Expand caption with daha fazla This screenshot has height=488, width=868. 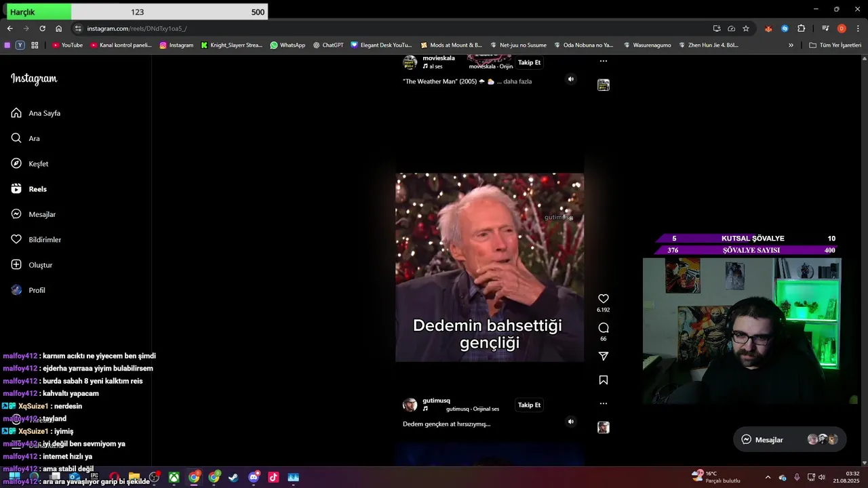(517, 81)
